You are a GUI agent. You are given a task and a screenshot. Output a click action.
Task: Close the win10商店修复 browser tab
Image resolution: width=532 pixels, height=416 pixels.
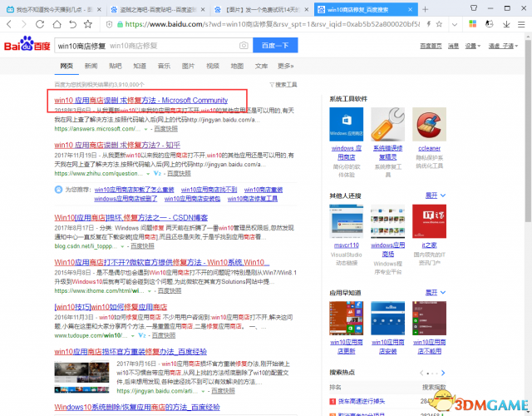pyautogui.click(x=410, y=9)
